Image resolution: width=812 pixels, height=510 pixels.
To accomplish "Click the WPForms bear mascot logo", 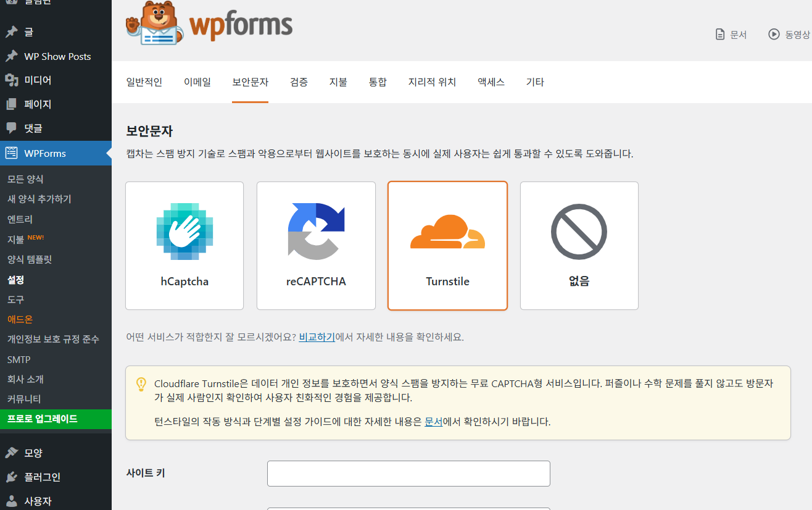I will point(154,23).
